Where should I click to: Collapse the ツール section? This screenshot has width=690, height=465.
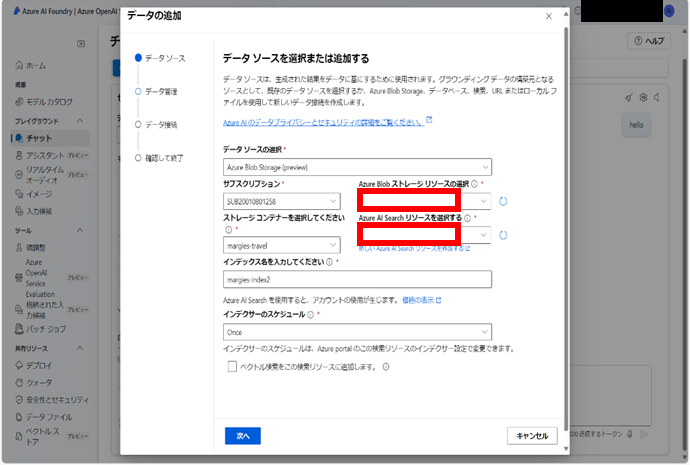80,230
